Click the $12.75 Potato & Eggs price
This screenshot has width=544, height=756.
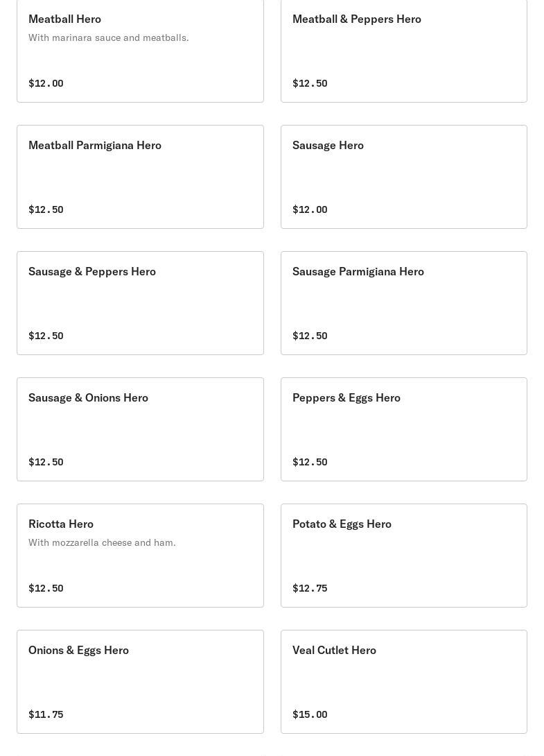(310, 588)
